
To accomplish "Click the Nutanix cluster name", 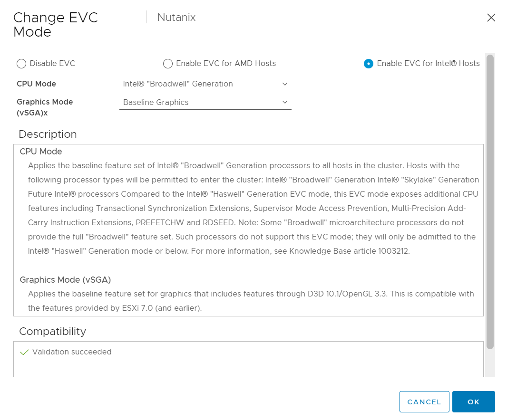I will 176,18.
